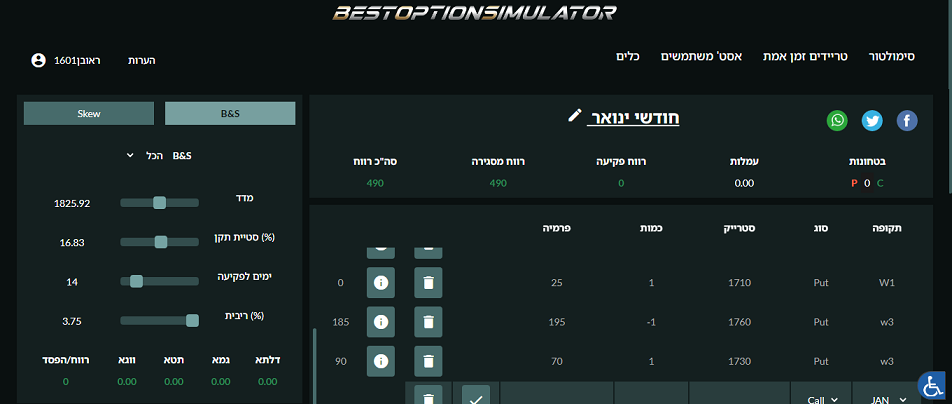Viewport: 952px width, 404px height.
Task: Click the pencil icon to rename חודשי ינואר
Action: [x=574, y=116]
